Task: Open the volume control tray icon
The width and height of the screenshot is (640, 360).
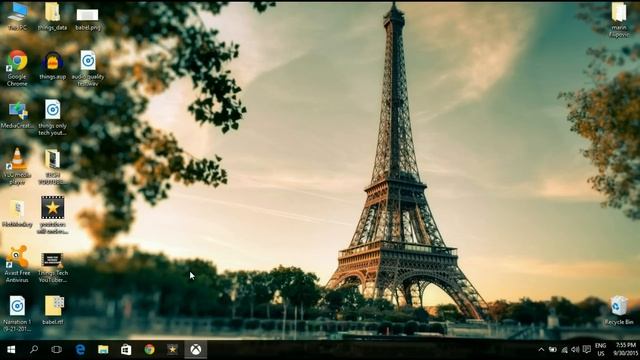Action: click(x=576, y=350)
